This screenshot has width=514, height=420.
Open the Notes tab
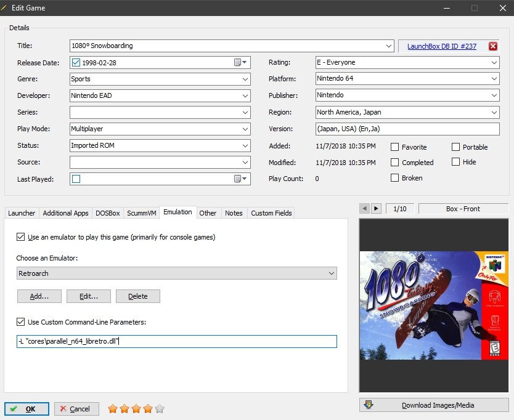(x=234, y=213)
